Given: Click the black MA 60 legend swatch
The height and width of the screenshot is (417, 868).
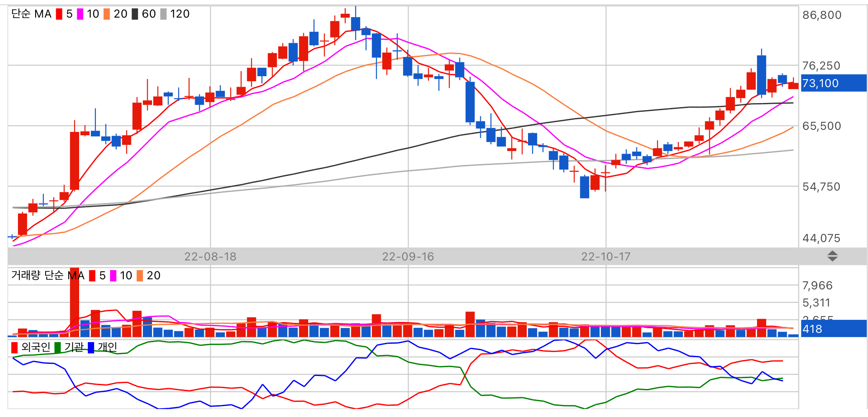Looking at the screenshot, I should [x=135, y=14].
